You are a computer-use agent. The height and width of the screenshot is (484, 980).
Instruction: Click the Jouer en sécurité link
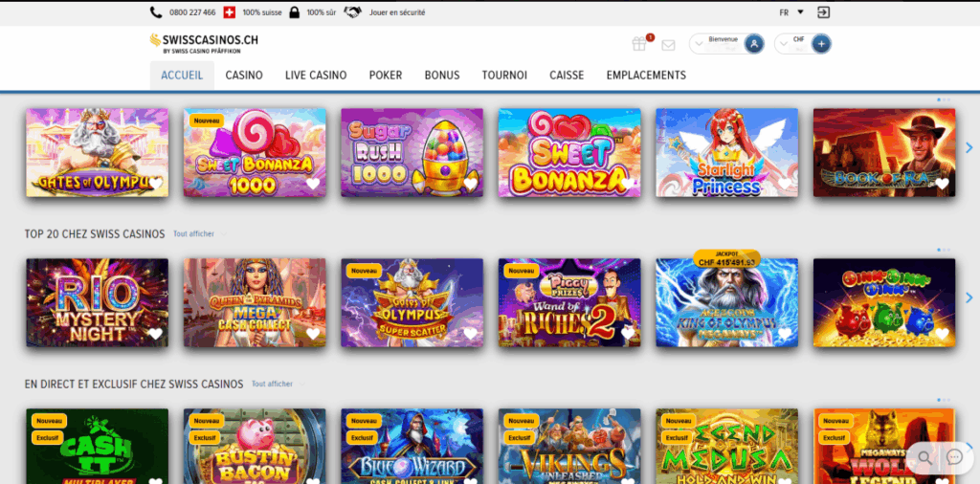click(x=397, y=12)
